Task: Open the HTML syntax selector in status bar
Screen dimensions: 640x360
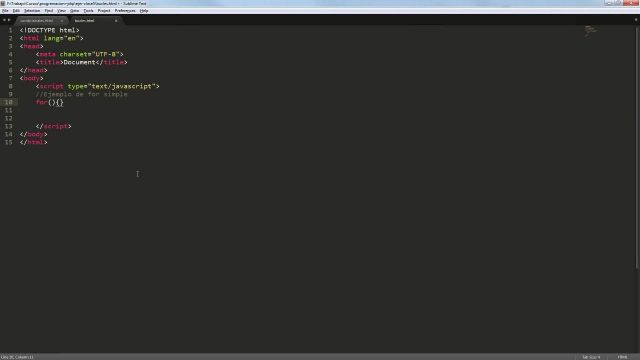Action: tap(622, 357)
